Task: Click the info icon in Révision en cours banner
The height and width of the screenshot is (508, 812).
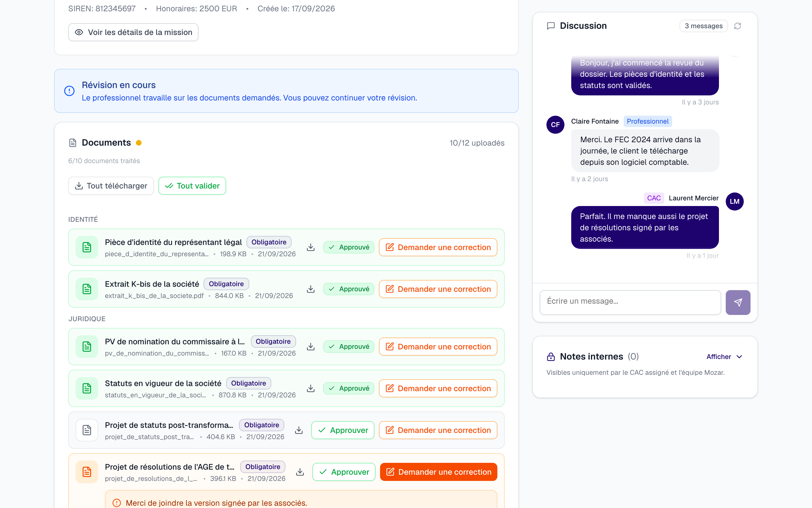Action: click(x=69, y=91)
